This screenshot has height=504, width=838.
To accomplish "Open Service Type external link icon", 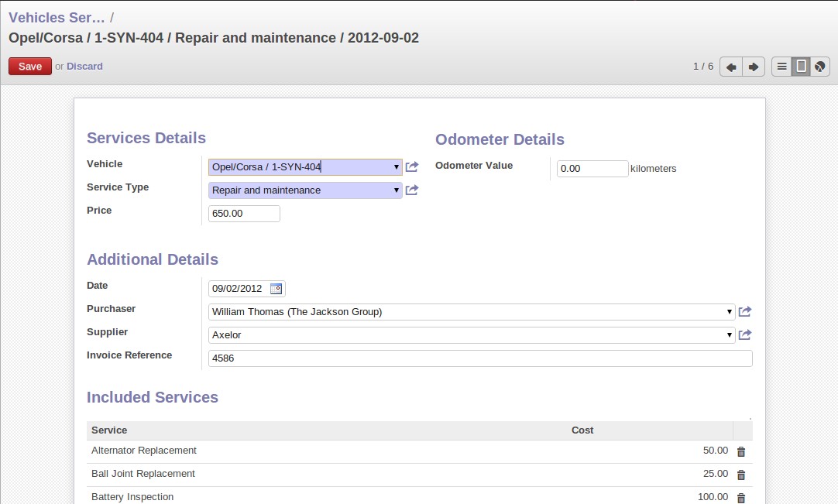I will coord(411,190).
